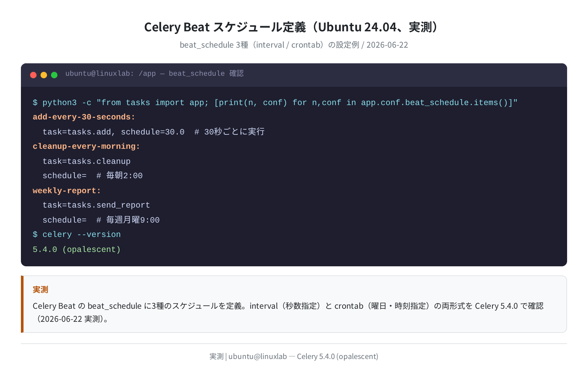The height and width of the screenshot is (374, 588).
Task: Click the 'add-every-30-seconds:' entry name
Action: 84,117
